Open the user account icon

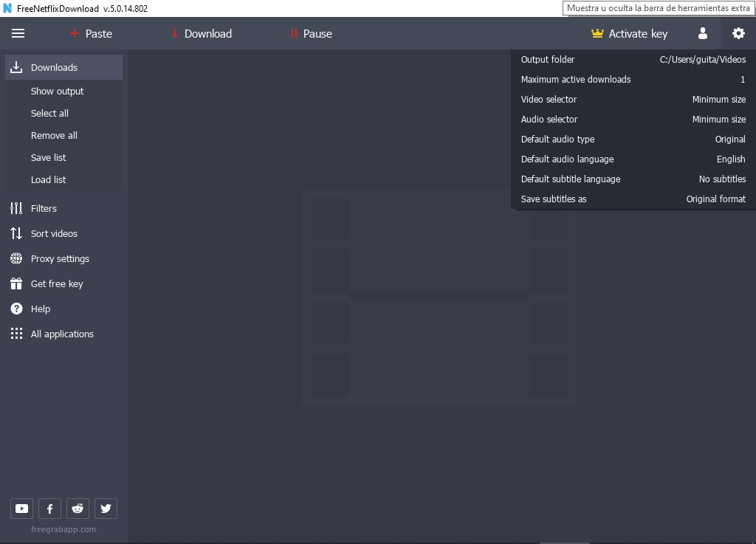click(702, 33)
